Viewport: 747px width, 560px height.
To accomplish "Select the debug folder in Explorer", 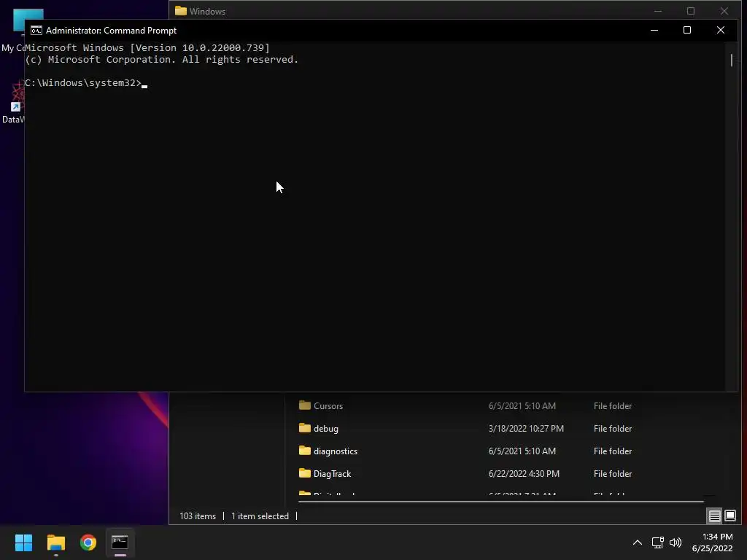I will coord(326,428).
